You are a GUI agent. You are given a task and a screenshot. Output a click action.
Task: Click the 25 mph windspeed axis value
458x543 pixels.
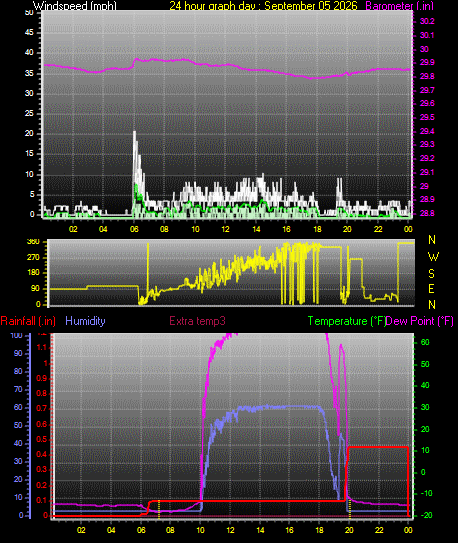[x=29, y=114]
